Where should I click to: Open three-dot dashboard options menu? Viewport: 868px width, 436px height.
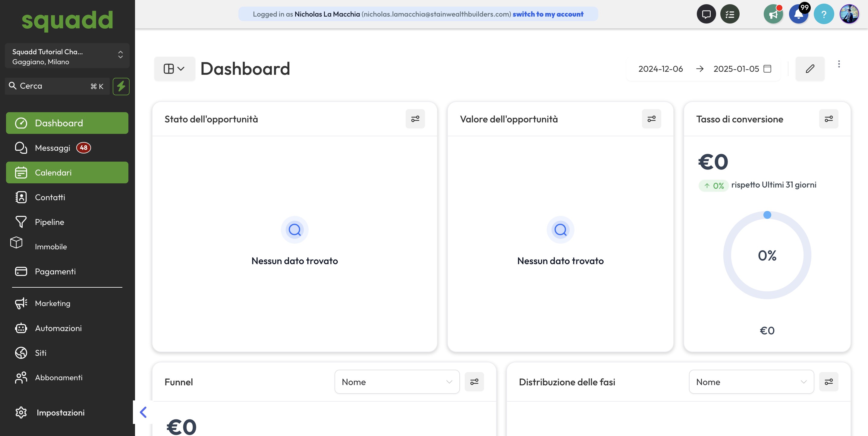839,64
